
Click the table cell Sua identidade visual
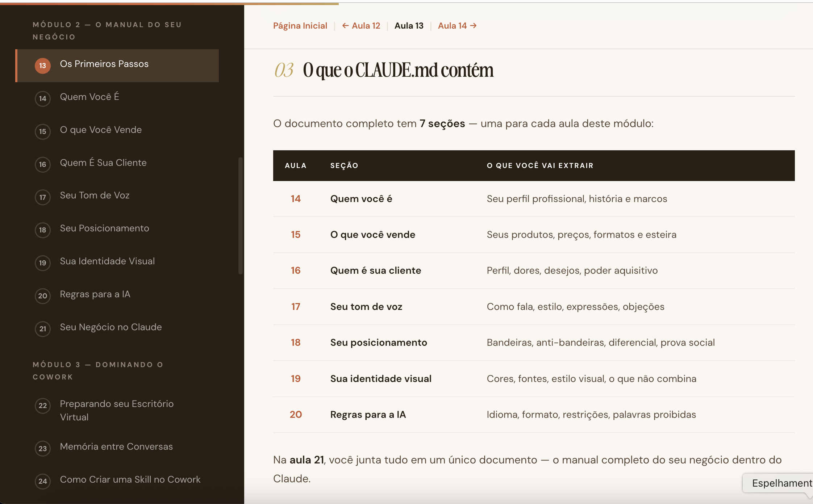tap(381, 379)
